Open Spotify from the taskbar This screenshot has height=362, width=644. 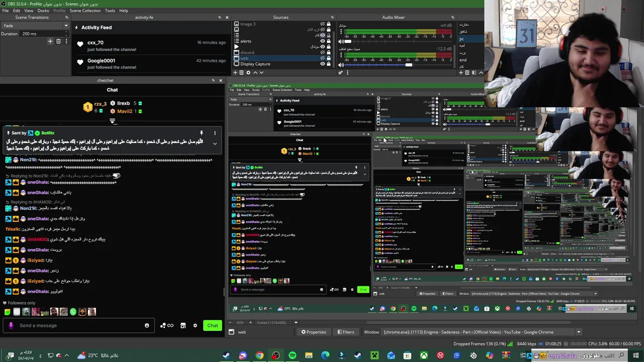coord(292,355)
